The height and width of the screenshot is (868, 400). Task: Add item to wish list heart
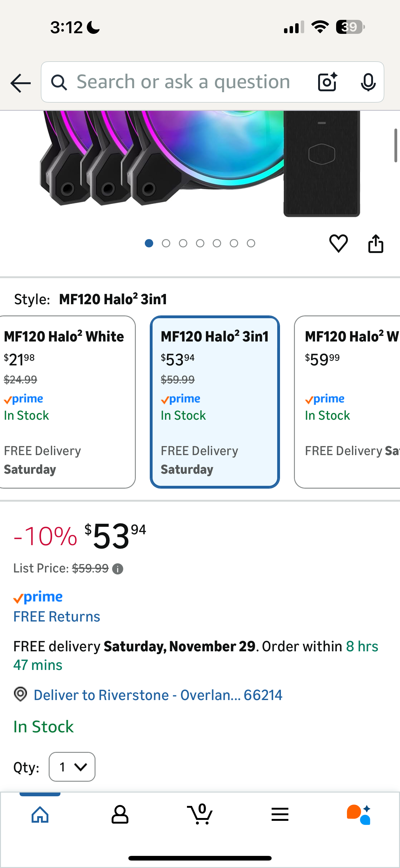point(338,243)
